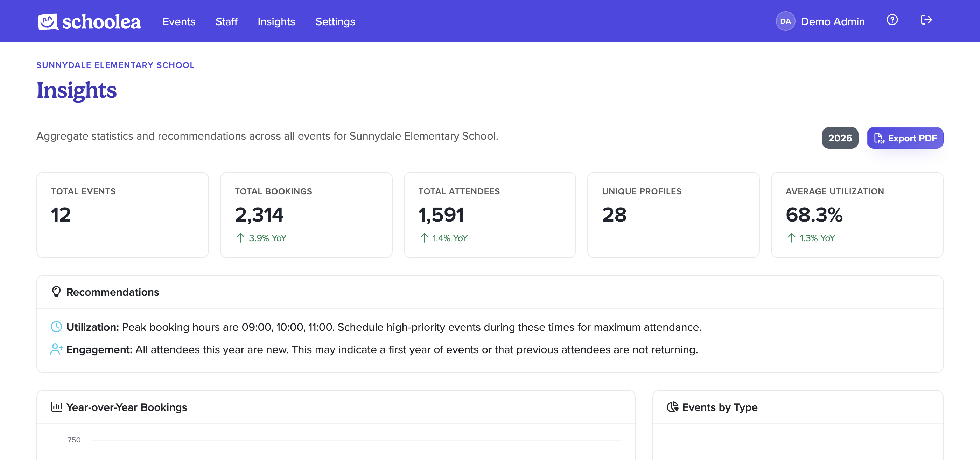Click the 750 chart axis label

click(74, 440)
